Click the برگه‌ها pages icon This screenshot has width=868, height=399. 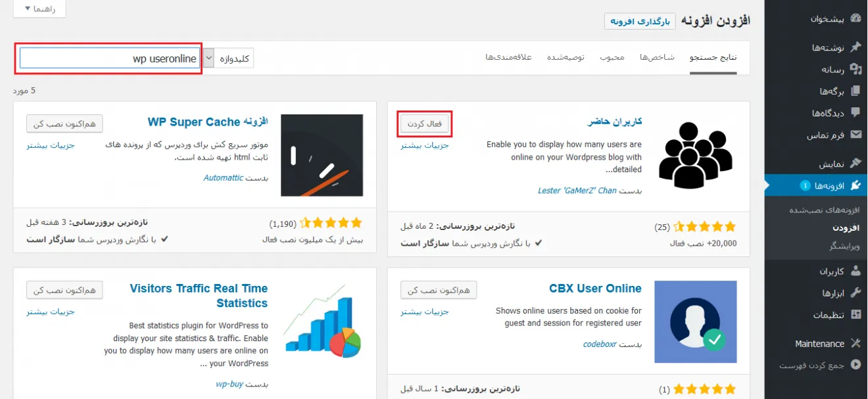tap(856, 91)
